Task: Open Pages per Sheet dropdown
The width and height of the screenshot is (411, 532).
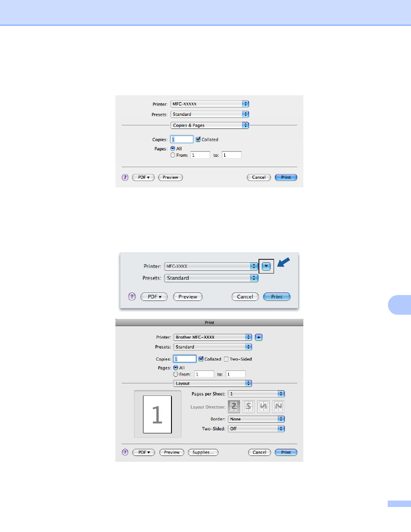Action: (x=256, y=394)
